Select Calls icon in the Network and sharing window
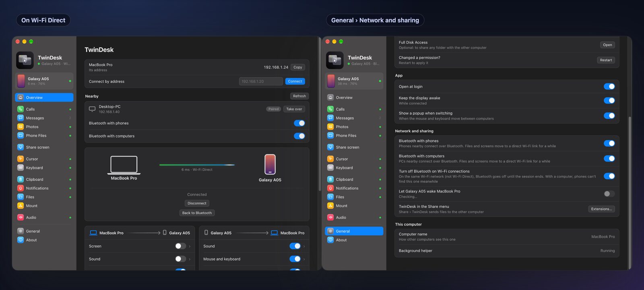Viewport: 644px width, 290px height. [x=330, y=109]
